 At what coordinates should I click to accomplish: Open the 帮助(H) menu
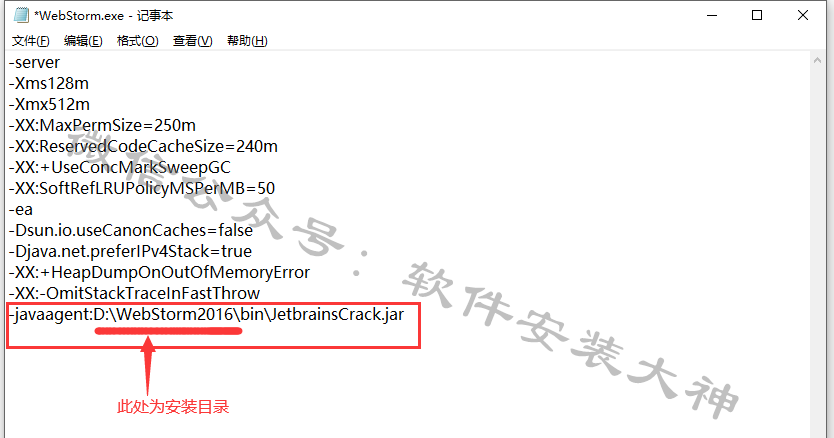pyautogui.click(x=247, y=41)
